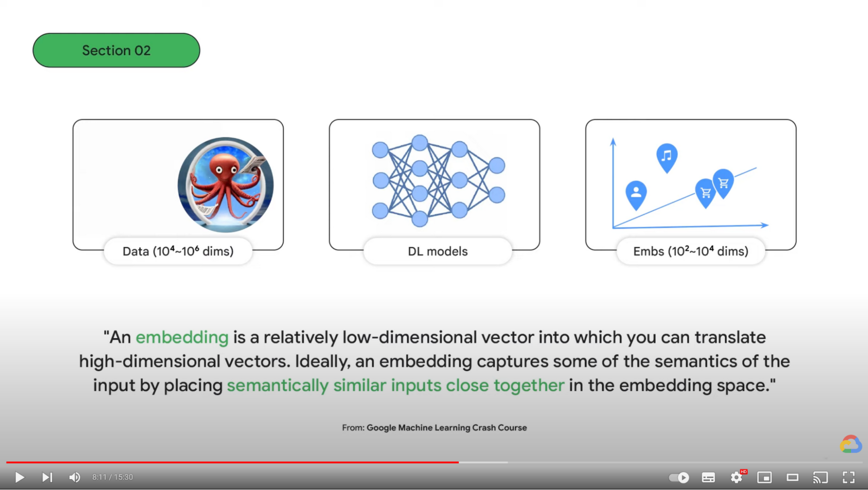Toggle picture-in-picture mode
Screen dimensions: 868x490
tap(765, 477)
